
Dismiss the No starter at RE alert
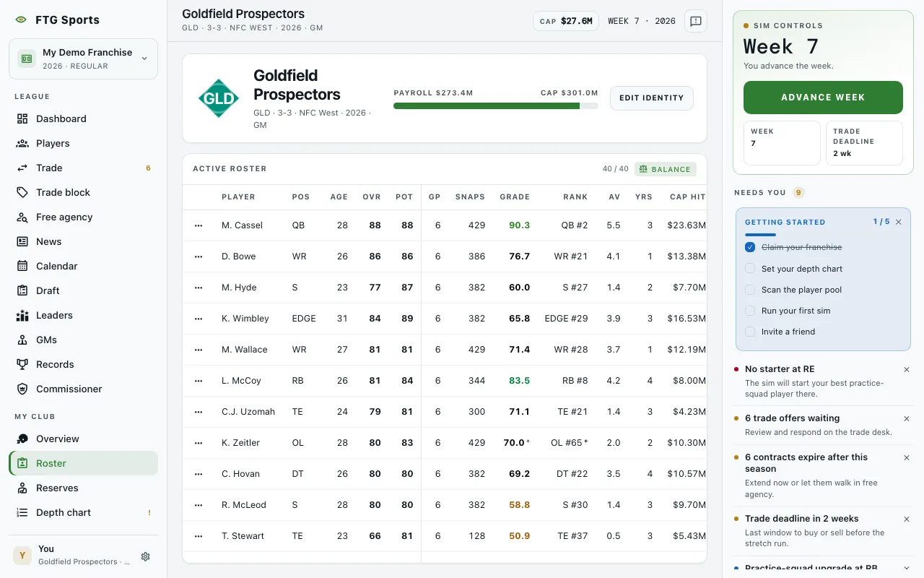point(907,369)
